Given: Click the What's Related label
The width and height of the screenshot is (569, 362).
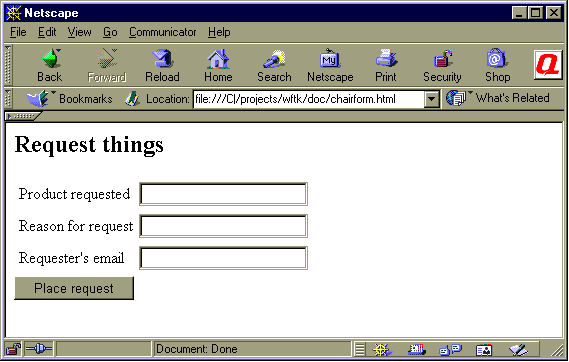Looking at the screenshot, I should tap(512, 98).
